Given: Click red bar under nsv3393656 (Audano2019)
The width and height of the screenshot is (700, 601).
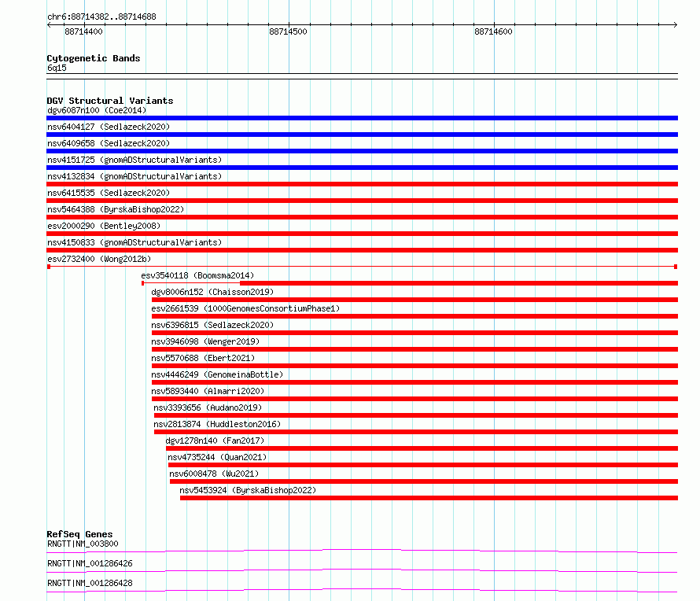Looking at the screenshot, I should (416, 415).
